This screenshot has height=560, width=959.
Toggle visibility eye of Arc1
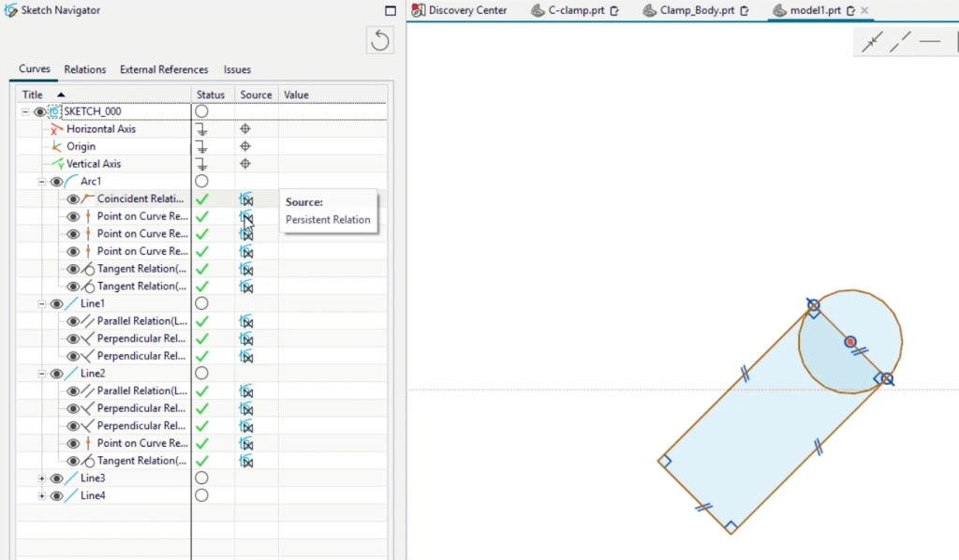[x=57, y=182]
